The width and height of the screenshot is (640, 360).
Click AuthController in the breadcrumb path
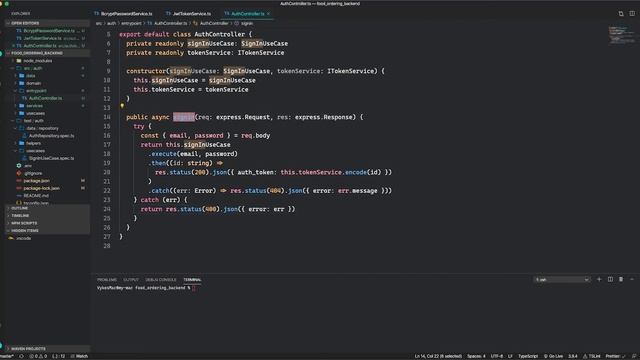[211, 23]
